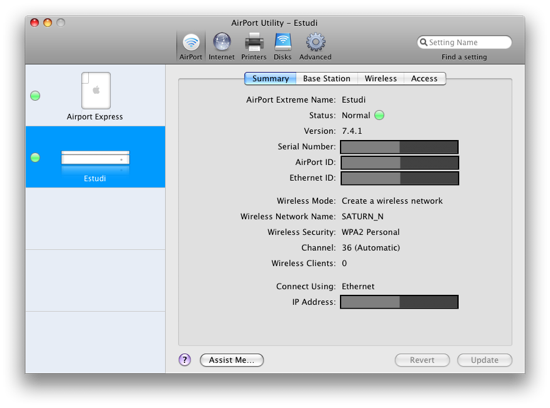Click 'Create a wireless network' mode text
This screenshot has width=550, height=408.
pos(392,201)
